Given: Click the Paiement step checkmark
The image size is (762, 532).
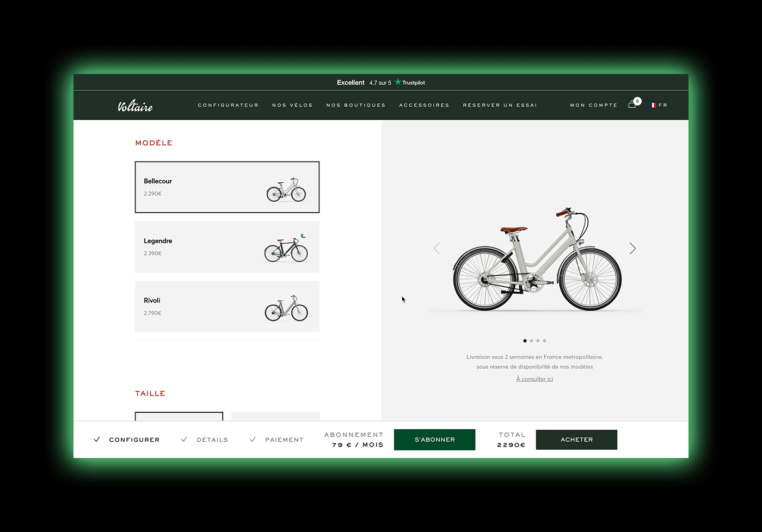Looking at the screenshot, I should coord(253,440).
